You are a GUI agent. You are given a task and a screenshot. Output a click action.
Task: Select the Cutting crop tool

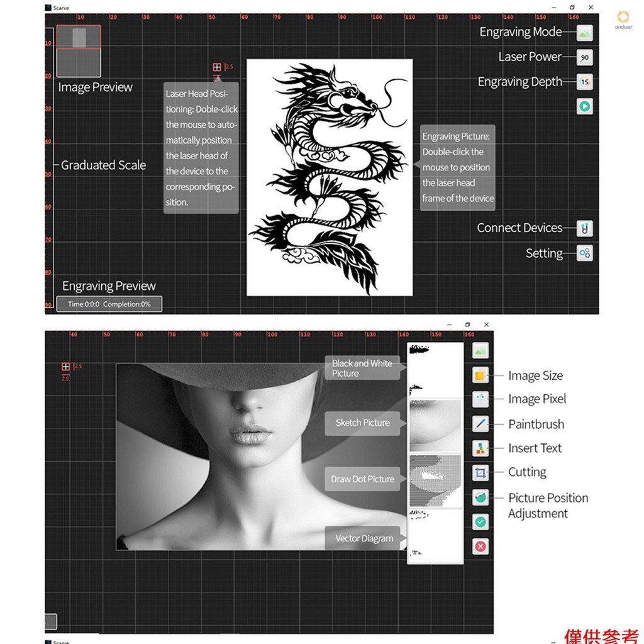click(x=480, y=472)
